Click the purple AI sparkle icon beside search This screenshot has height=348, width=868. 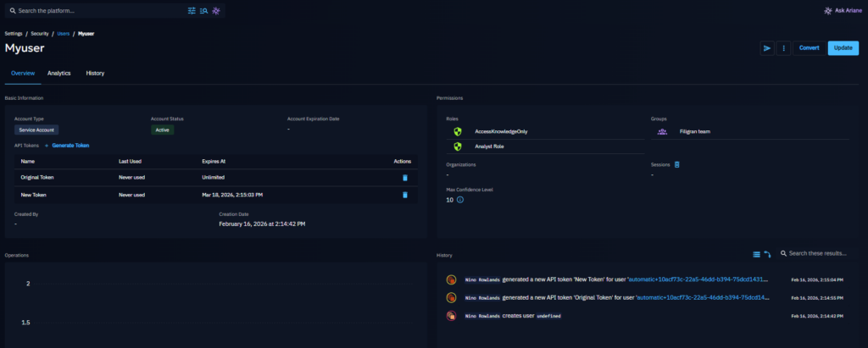[x=216, y=11]
